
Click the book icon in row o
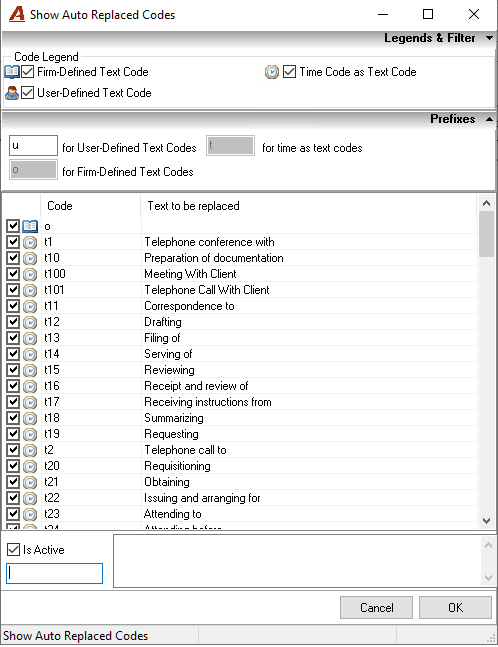click(30, 226)
